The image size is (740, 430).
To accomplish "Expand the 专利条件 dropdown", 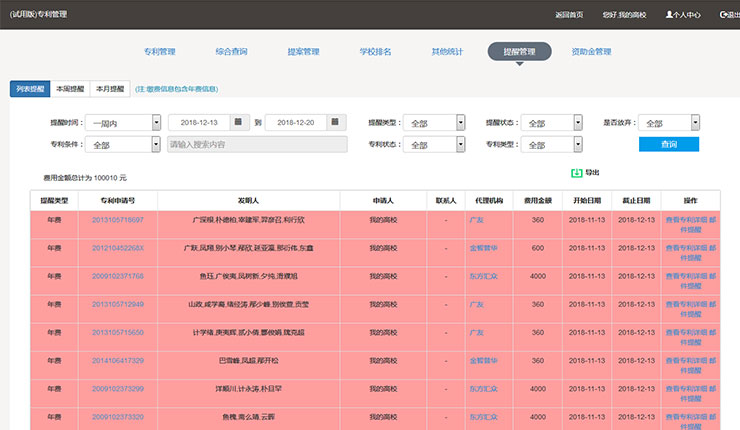I will tap(156, 144).
